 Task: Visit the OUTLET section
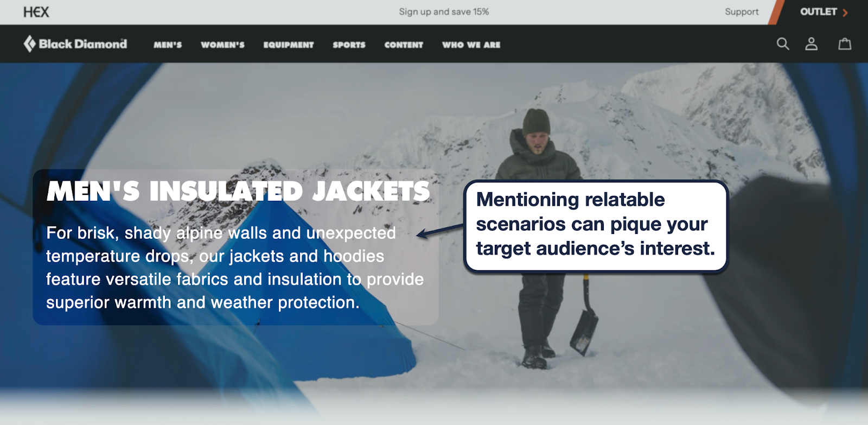pyautogui.click(x=822, y=12)
